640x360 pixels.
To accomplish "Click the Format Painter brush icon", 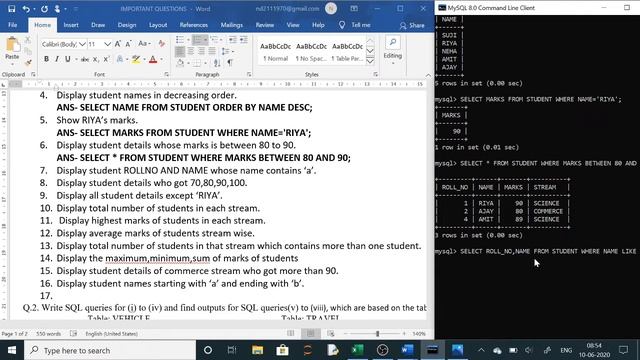I will coord(28,63).
